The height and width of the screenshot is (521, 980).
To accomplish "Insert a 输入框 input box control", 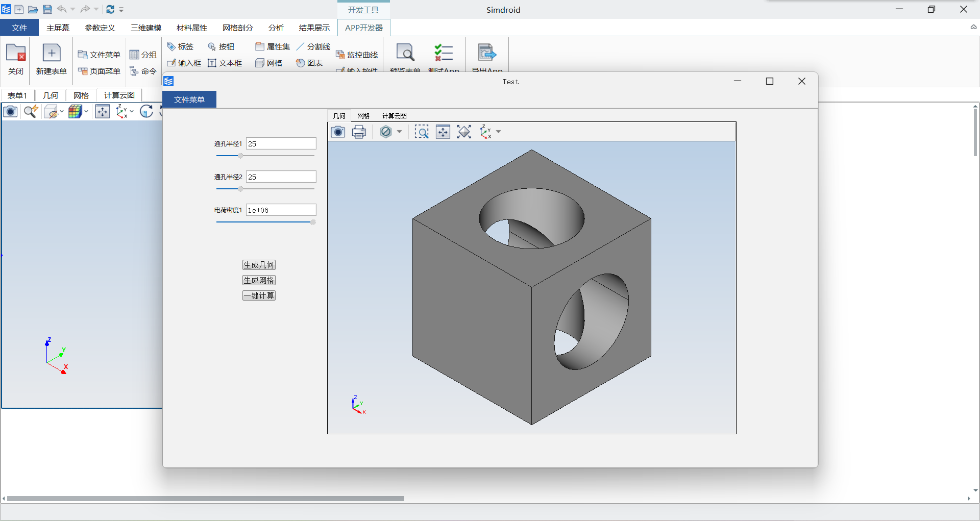I will [x=184, y=63].
